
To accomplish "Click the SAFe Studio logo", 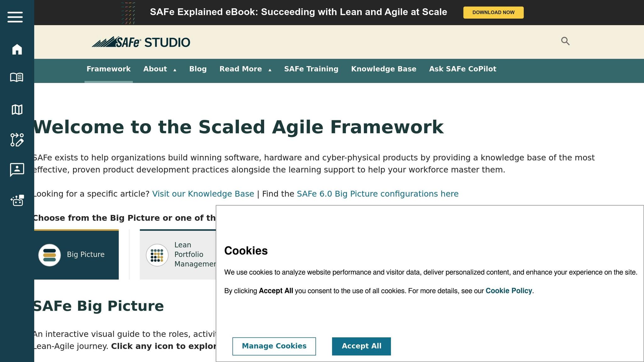I will [x=141, y=42].
